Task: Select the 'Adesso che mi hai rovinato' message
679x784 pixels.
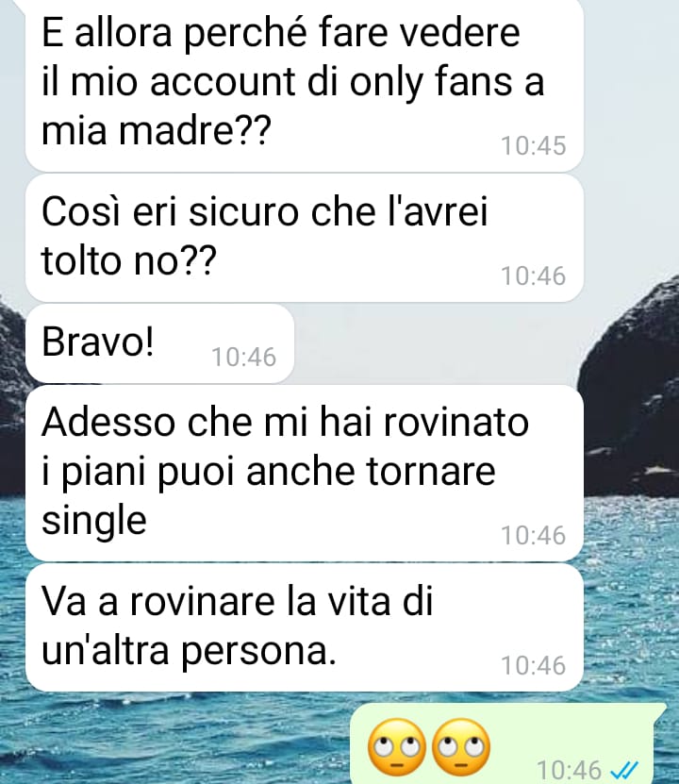Action: 304,473
